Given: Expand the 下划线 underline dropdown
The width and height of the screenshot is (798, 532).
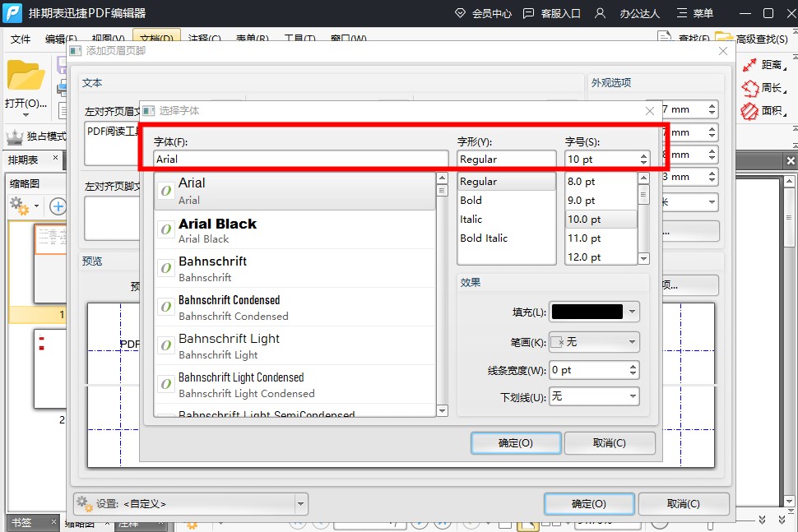Looking at the screenshot, I should (x=632, y=396).
